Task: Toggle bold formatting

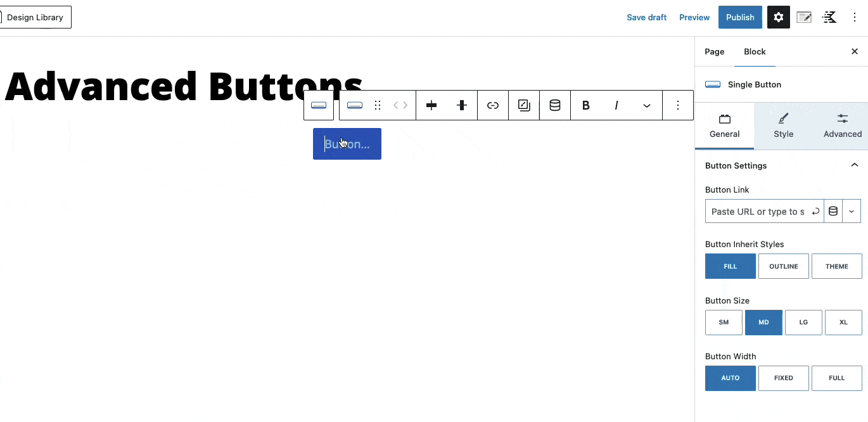Action: click(586, 105)
